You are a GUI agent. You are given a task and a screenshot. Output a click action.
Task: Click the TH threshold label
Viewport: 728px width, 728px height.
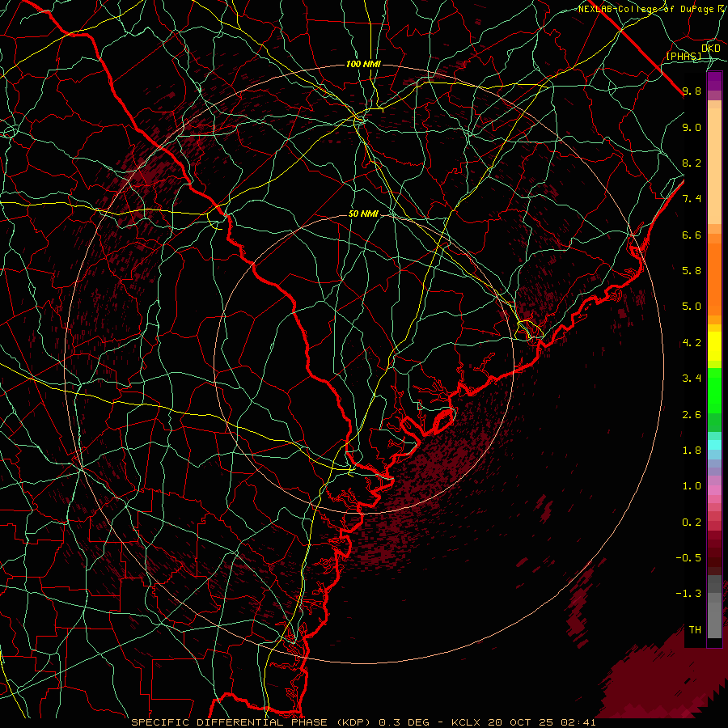coord(695,630)
